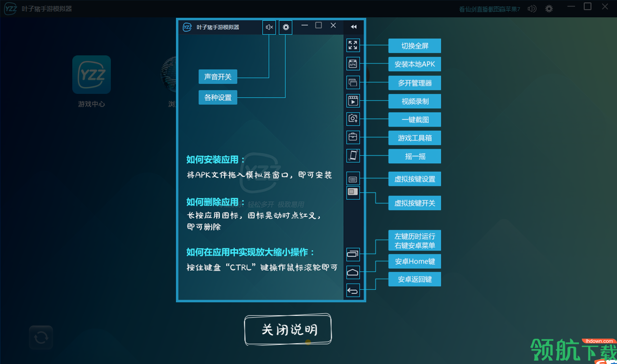Maximize the main emulator window

(x=588, y=7)
